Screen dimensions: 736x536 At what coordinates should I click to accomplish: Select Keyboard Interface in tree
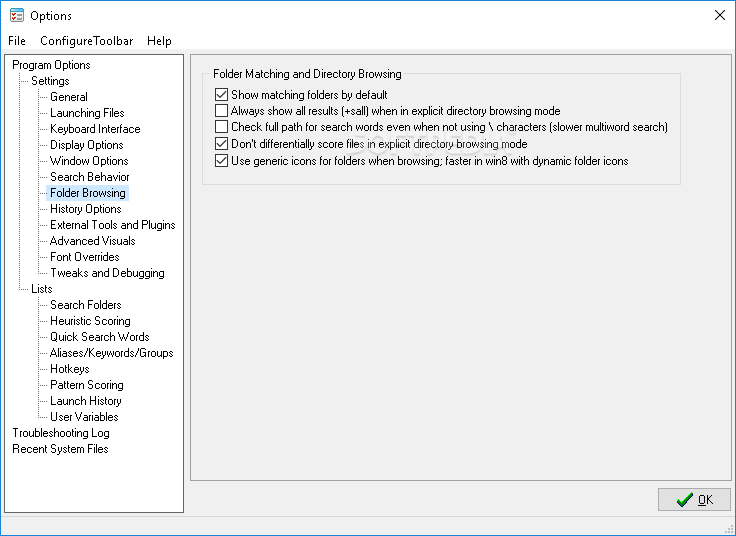point(95,129)
